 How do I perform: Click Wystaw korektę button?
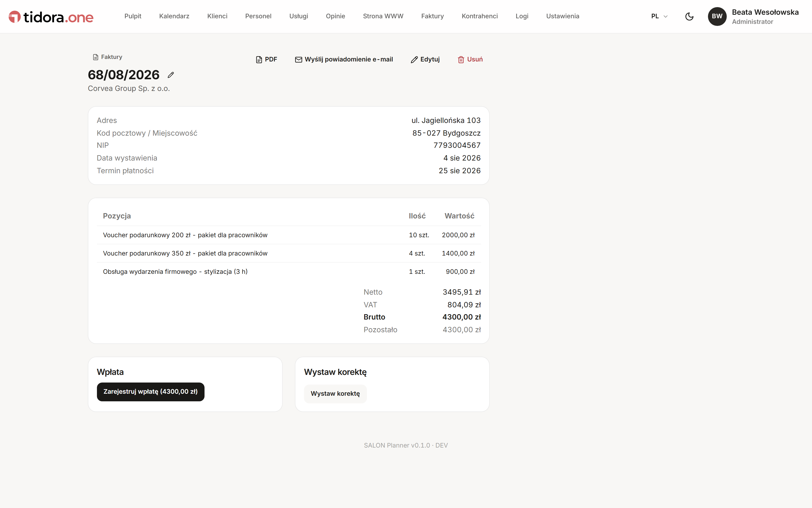click(335, 394)
